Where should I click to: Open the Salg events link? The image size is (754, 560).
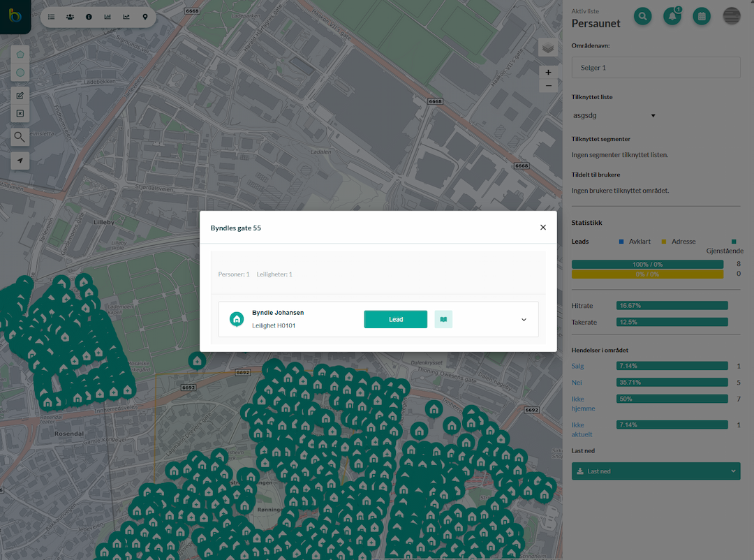[x=577, y=366]
